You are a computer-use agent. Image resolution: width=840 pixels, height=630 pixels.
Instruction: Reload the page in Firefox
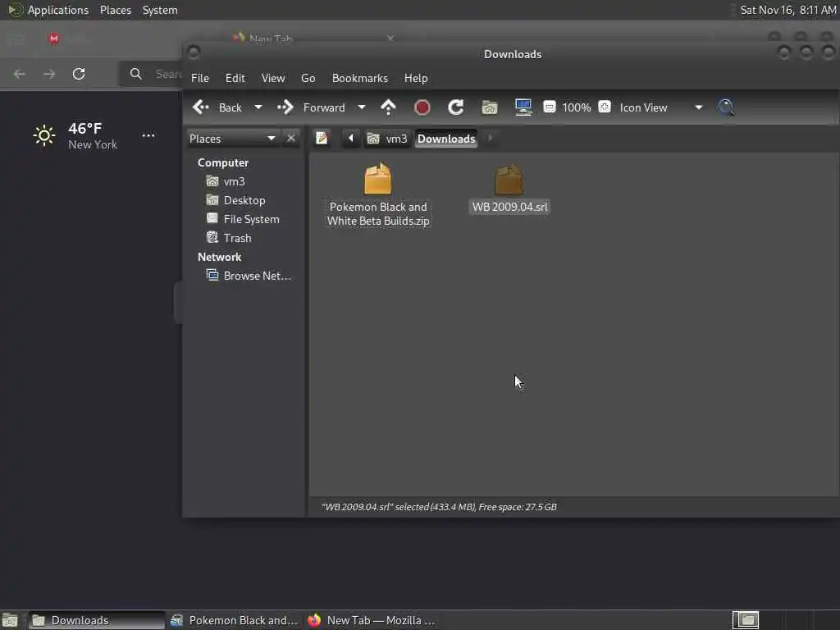pos(79,74)
